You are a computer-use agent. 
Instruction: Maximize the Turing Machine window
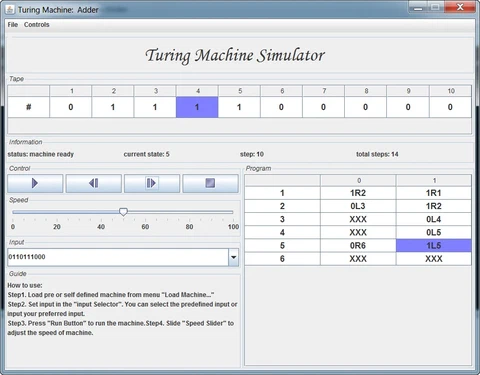pyautogui.click(x=435, y=7)
